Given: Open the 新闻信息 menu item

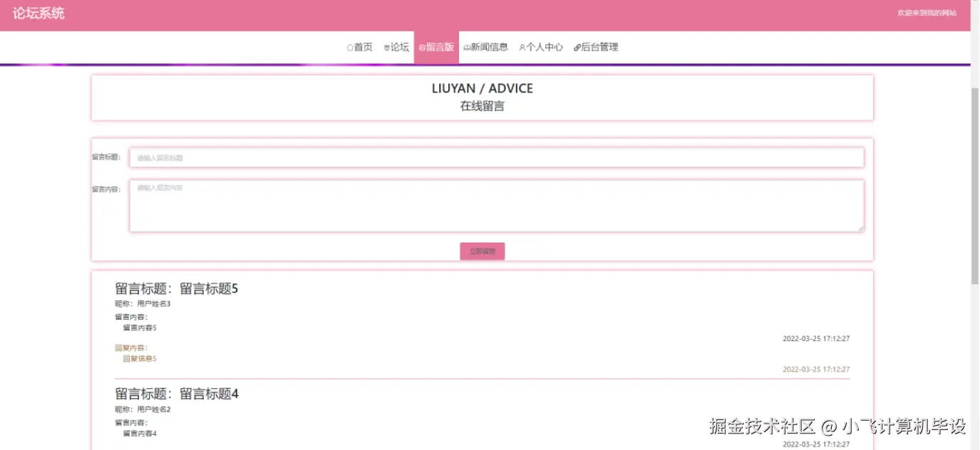Looking at the screenshot, I should click(x=485, y=47).
